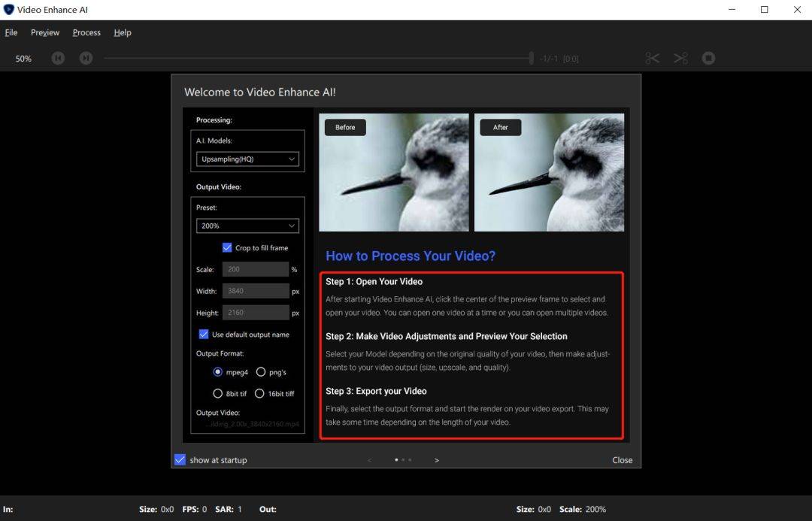Toggle Use default output name checkbox
Viewport: 812px width, 521px height.
[204, 334]
